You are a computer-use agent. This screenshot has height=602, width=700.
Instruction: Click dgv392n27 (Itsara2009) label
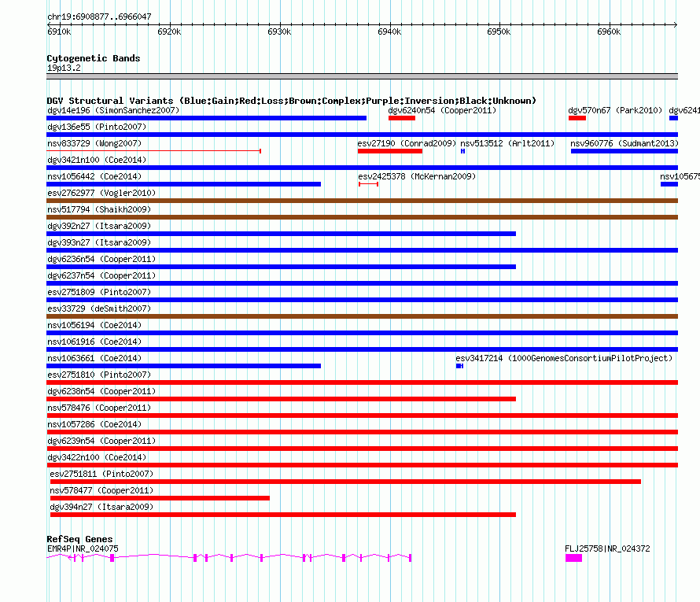pos(99,226)
